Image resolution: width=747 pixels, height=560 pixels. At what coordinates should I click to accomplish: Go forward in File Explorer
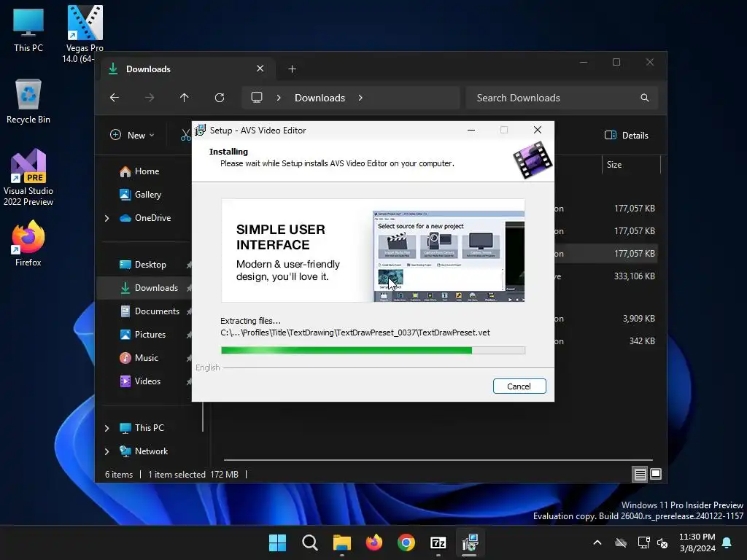point(150,98)
